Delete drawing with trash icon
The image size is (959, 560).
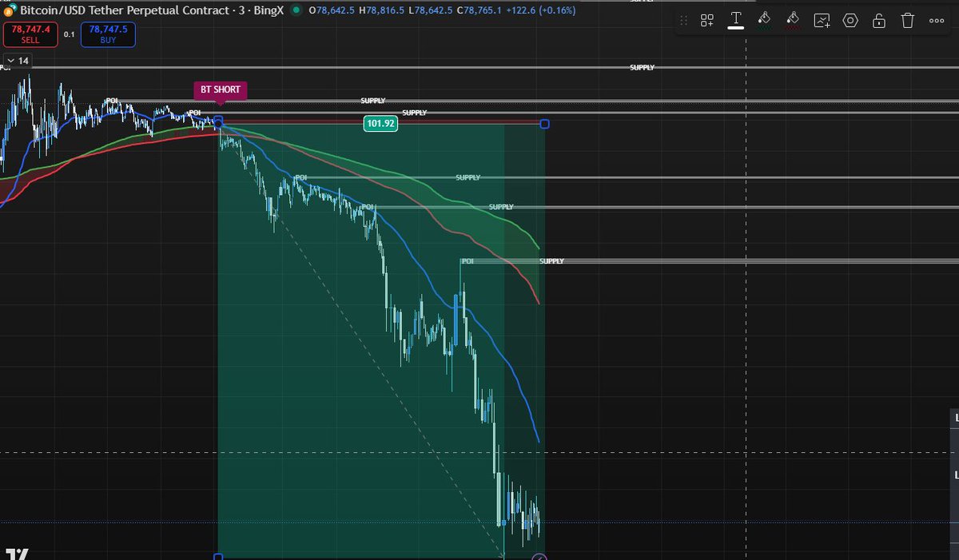[908, 21]
